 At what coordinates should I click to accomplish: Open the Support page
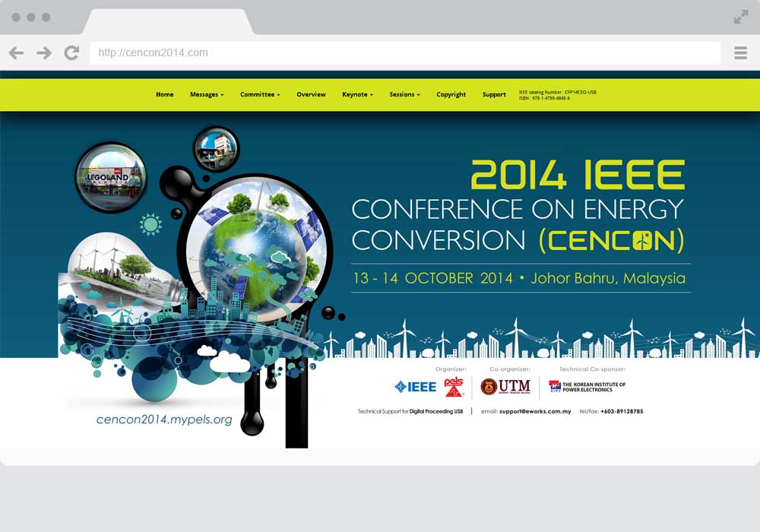click(x=494, y=94)
